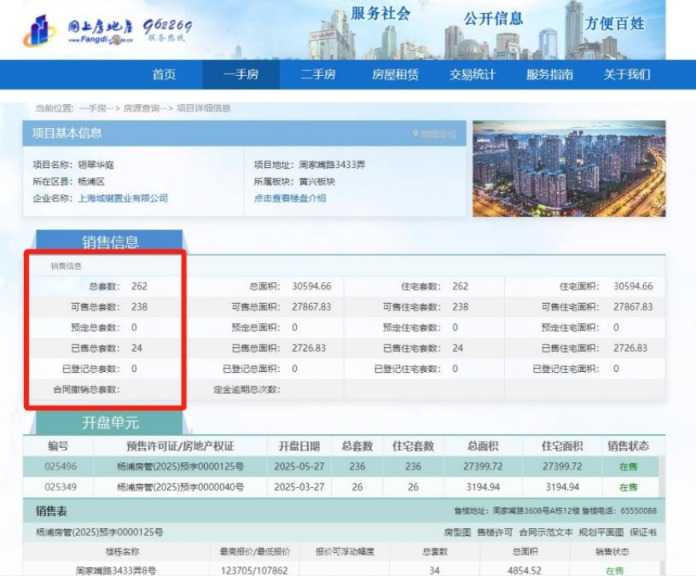View the 合同示范文本 link
Image resolution: width=696 pixels, height=576 pixels.
pyautogui.click(x=544, y=532)
